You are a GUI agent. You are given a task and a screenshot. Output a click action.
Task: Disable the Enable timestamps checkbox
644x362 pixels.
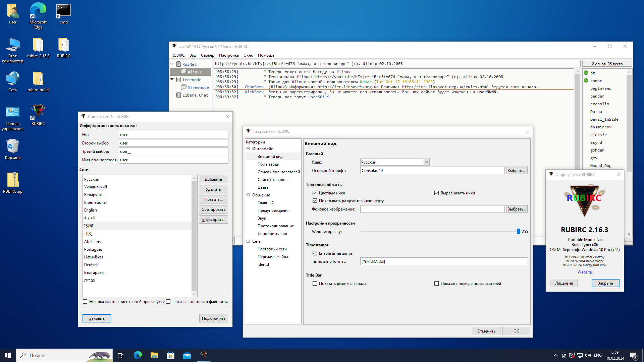315,253
